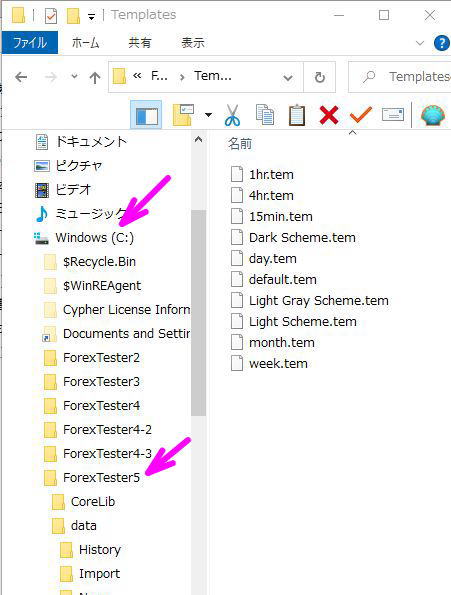The width and height of the screenshot is (451, 595).
Task: Open the address bar history dropdown
Action: (288, 78)
